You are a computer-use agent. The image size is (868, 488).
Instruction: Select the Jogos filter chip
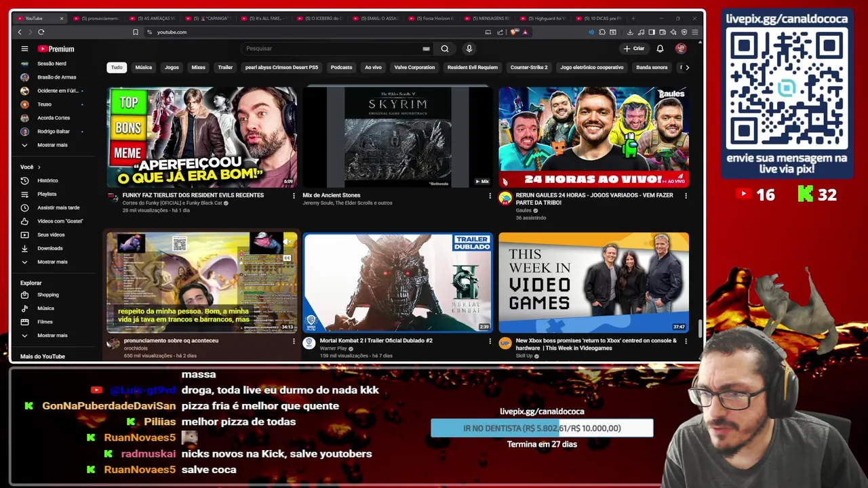point(172,67)
